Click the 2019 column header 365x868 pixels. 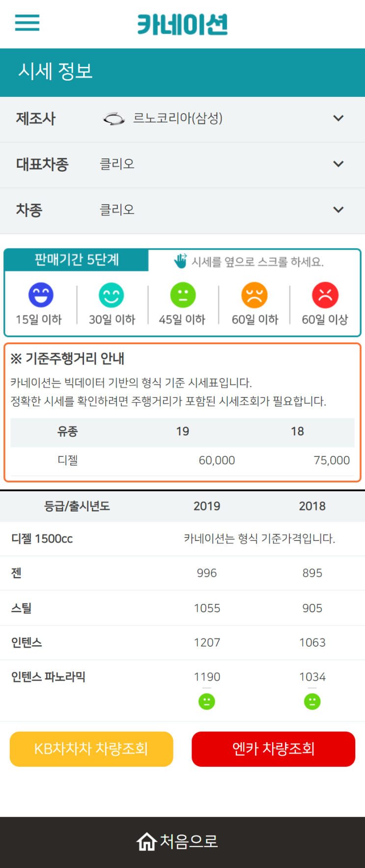(207, 506)
